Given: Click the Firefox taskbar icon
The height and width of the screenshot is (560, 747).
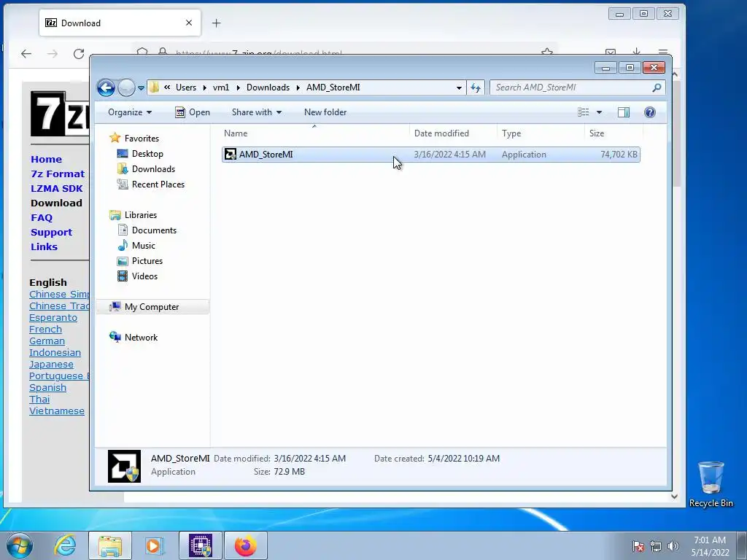Looking at the screenshot, I should [245, 545].
